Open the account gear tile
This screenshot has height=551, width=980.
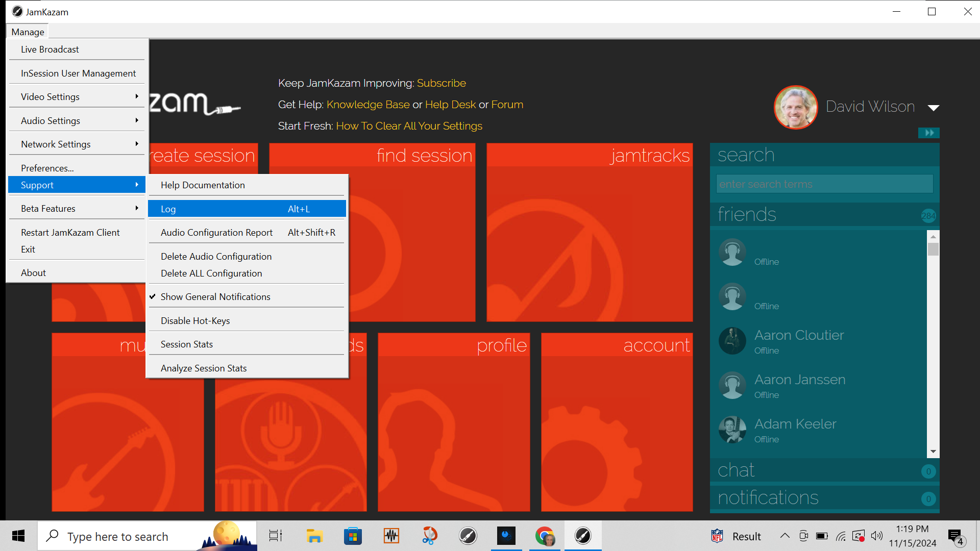tap(617, 422)
